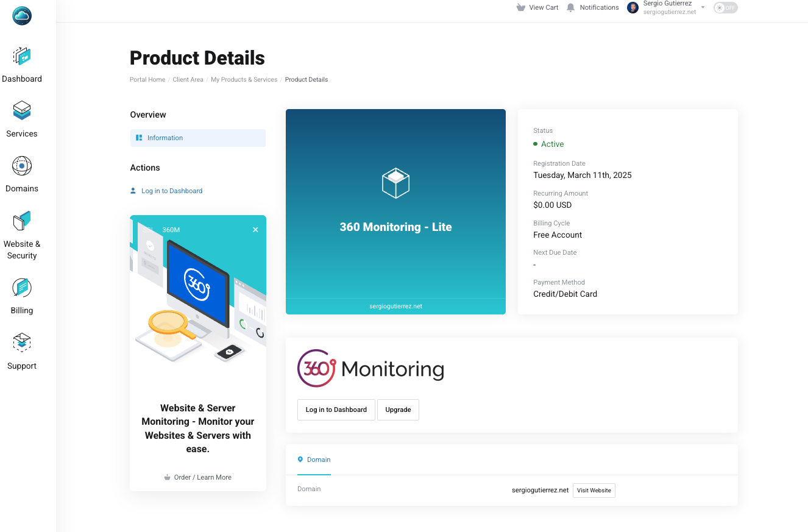Click the Sergio Gutierrez user name

[667, 4]
